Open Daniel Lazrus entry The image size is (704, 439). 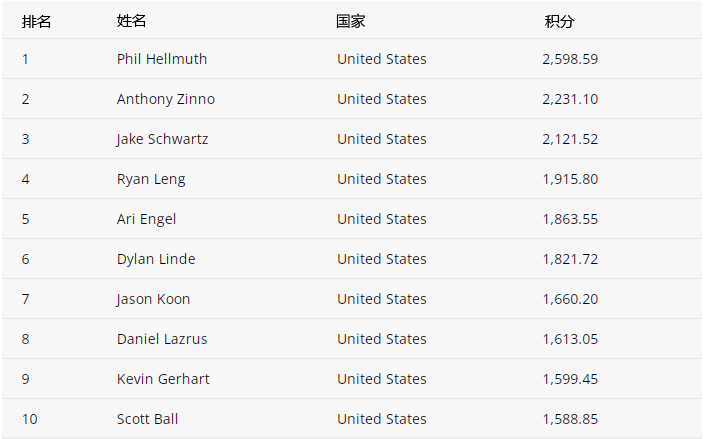pyautogui.click(x=162, y=339)
